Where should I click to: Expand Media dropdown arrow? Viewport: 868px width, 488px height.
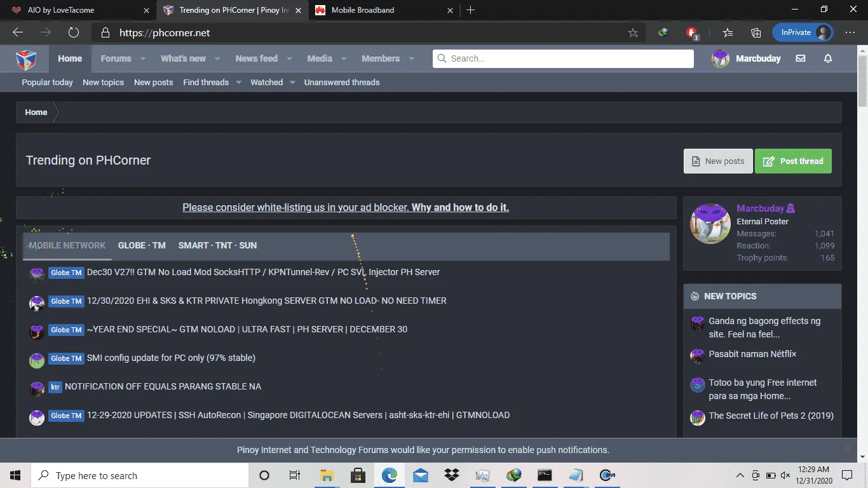click(344, 58)
